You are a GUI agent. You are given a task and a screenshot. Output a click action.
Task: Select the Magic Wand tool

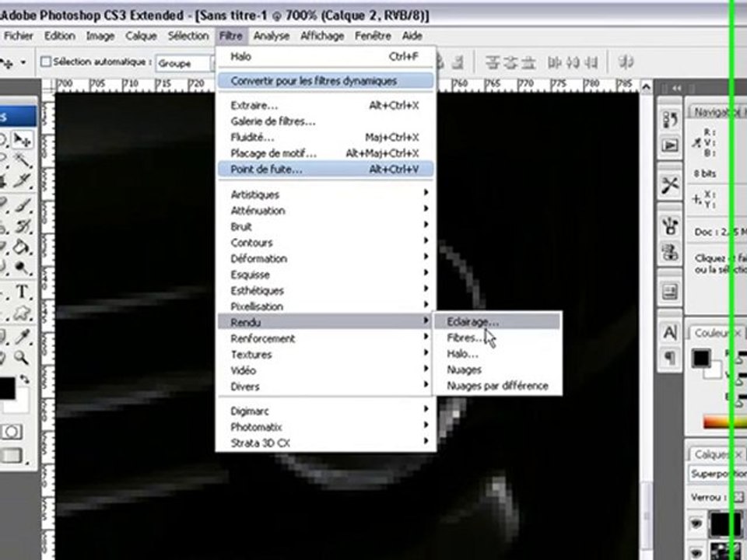22,160
